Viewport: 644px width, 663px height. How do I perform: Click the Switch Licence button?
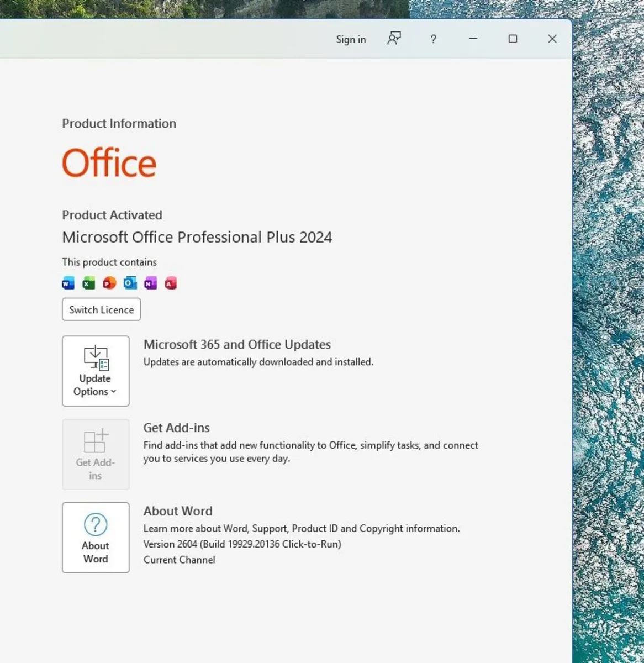tap(102, 309)
